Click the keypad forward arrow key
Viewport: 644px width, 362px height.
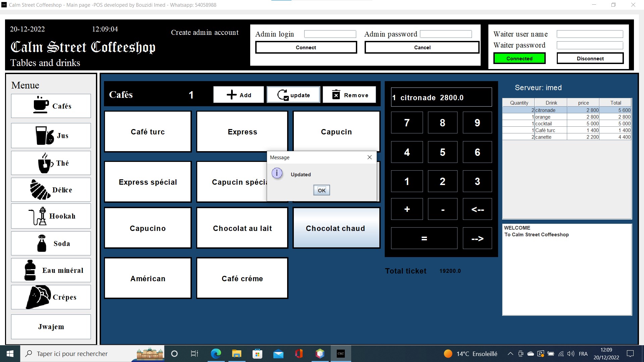pos(477,238)
